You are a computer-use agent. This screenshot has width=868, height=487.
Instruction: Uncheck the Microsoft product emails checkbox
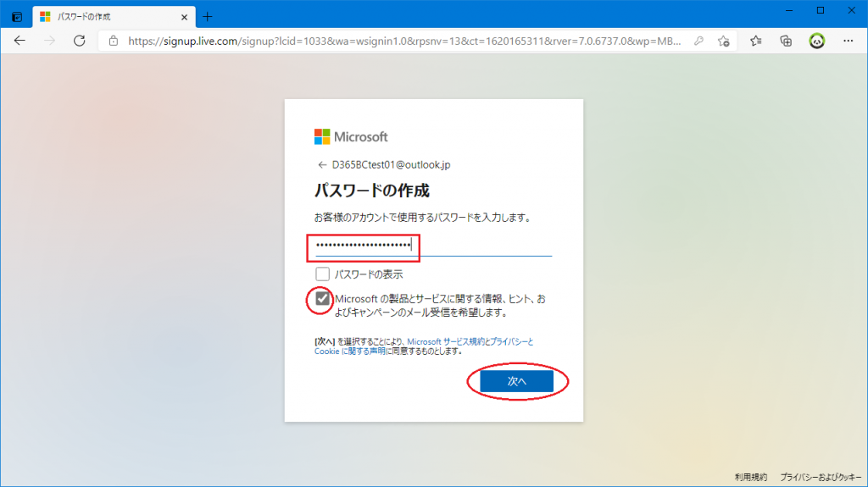coord(322,299)
